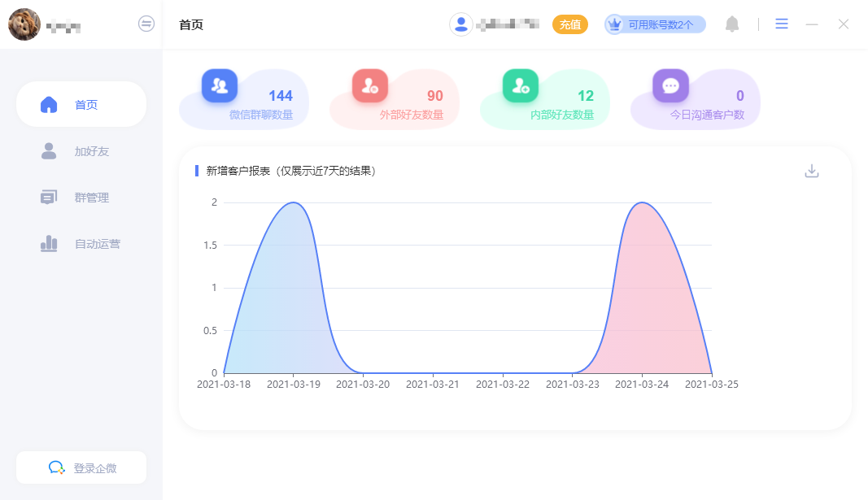The image size is (868, 500).
Task: Toggle the sidebar collapse icon
Action: 146,24
